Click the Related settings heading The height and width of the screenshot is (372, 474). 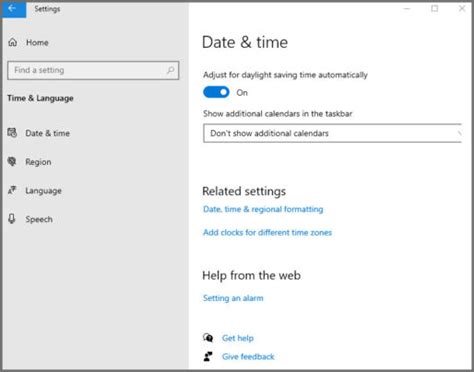244,191
